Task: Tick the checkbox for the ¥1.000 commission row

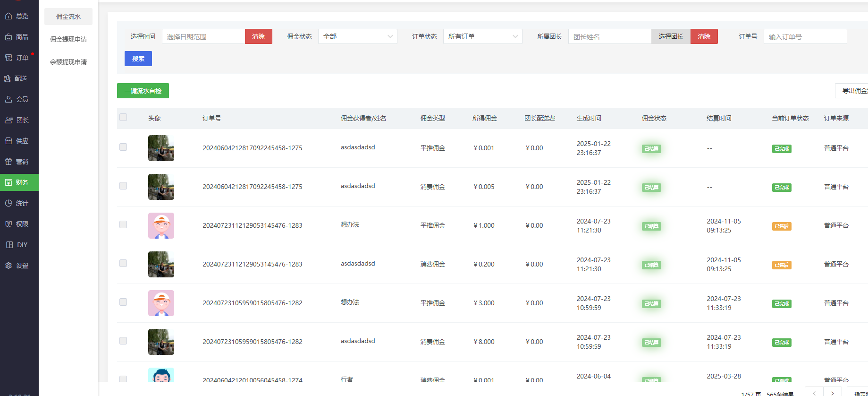Action: tap(123, 224)
